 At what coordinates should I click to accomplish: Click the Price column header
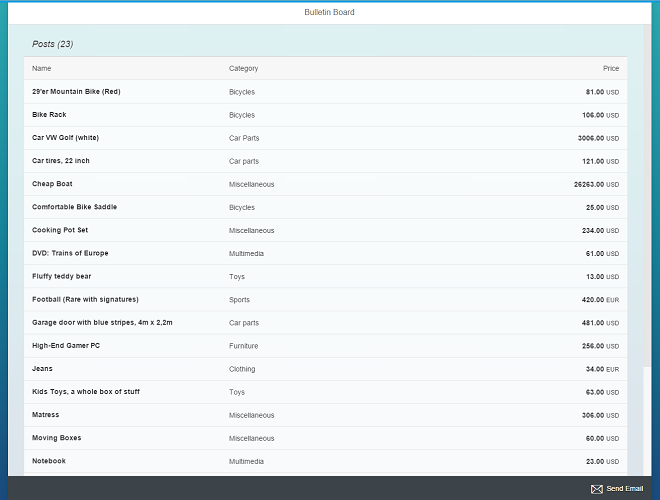point(610,68)
